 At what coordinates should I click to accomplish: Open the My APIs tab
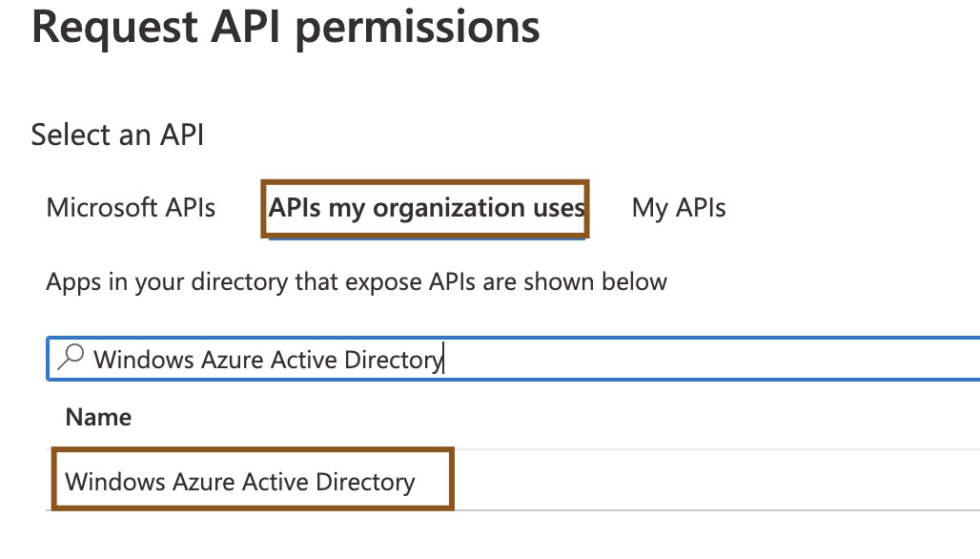point(678,207)
